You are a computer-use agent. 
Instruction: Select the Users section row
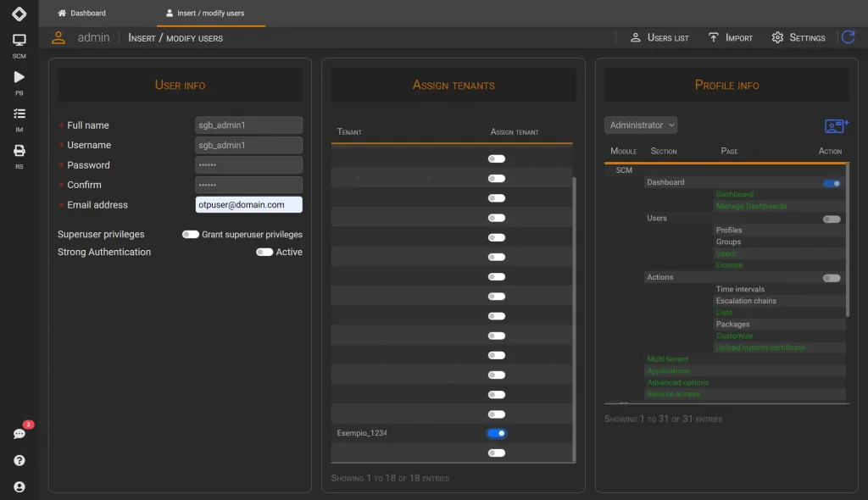(657, 218)
